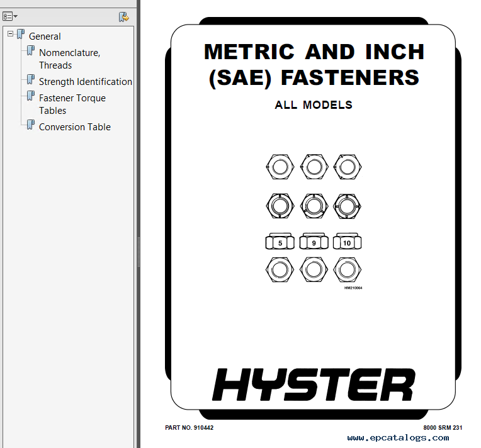The width and height of the screenshot is (481, 448).
Task: Click the panel splitter grip handle
Action: point(139,252)
